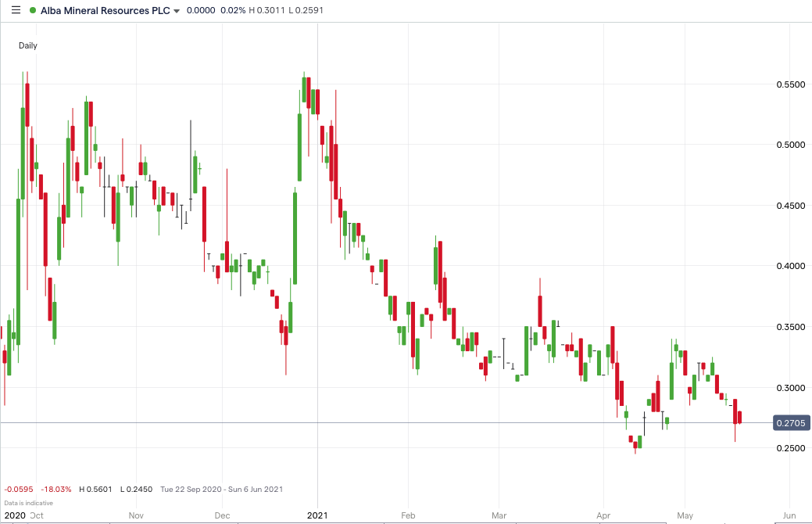This screenshot has width=812, height=524.
Task: Click the Oct label on the date axis
Action: click(35, 515)
